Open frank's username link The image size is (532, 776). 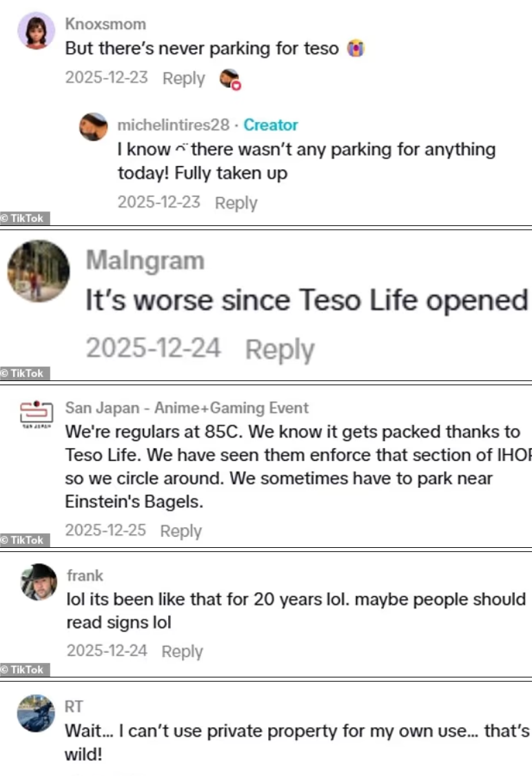85,575
